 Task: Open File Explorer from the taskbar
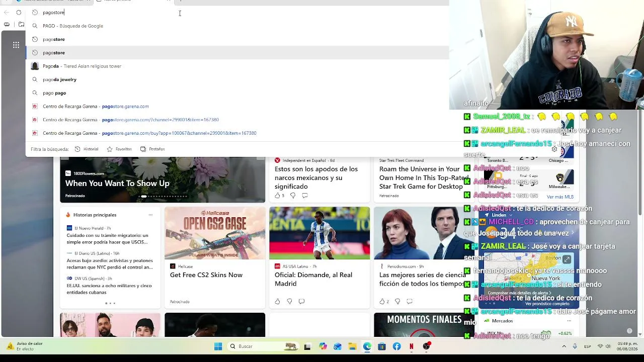pyautogui.click(x=352, y=346)
